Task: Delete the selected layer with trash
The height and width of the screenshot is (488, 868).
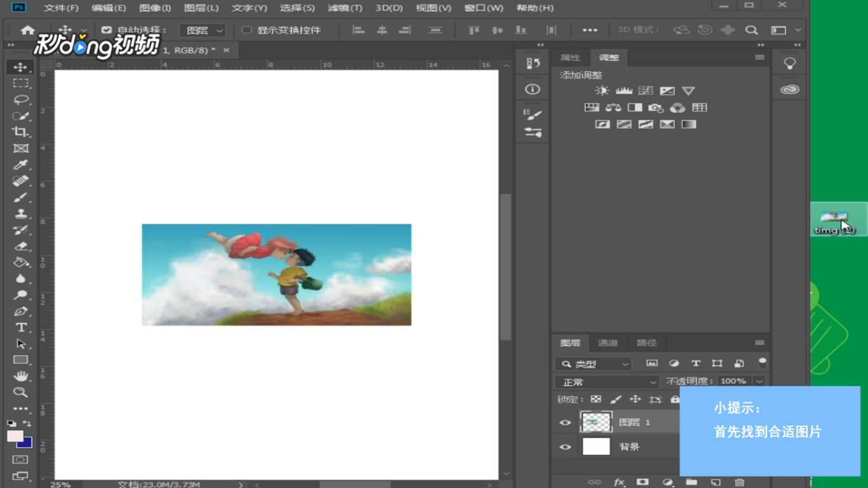Action: click(x=739, y=482)
